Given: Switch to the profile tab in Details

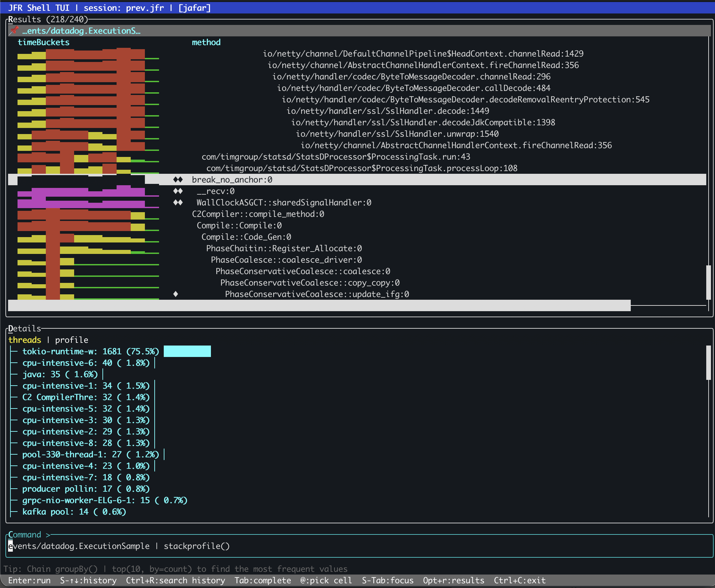Looking at the screenshot, I should [71, 340].
